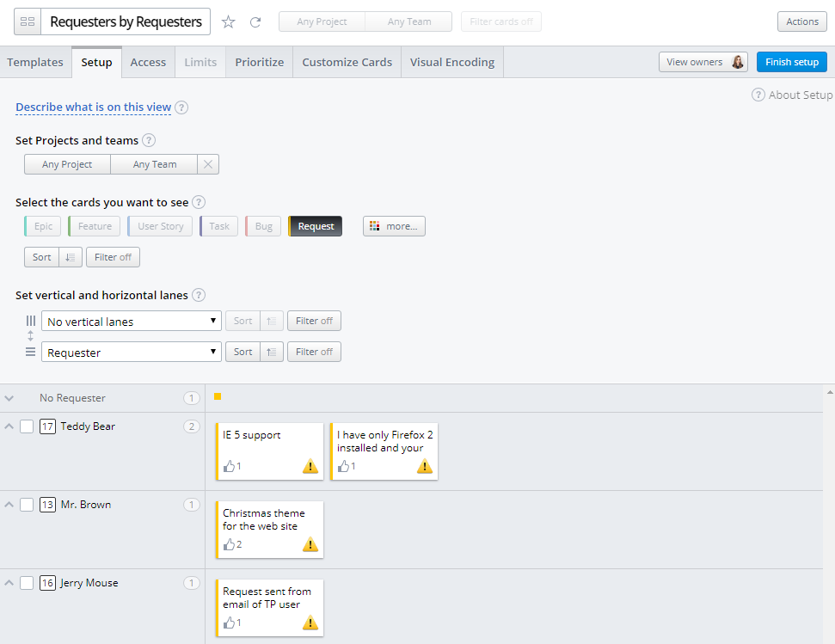This screenshot has height=644, width=835.
Task: Click the warning icon on the IE 5 support card
Action: 310,466
